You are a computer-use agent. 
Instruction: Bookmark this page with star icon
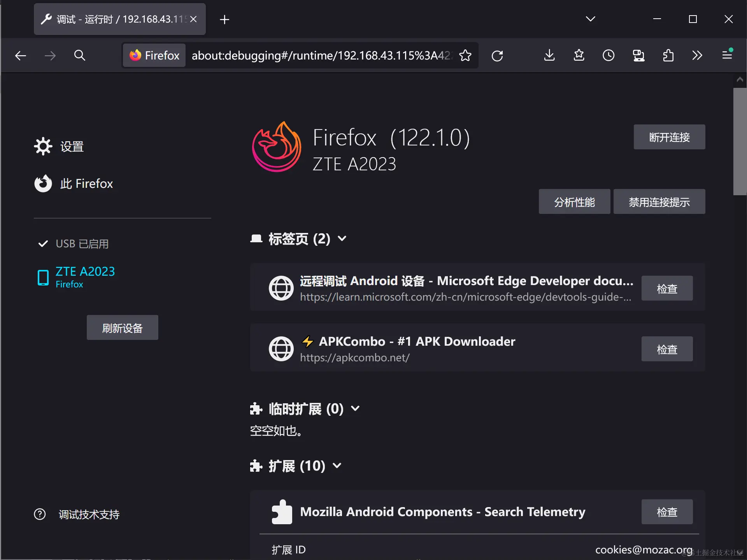[465, 56]
